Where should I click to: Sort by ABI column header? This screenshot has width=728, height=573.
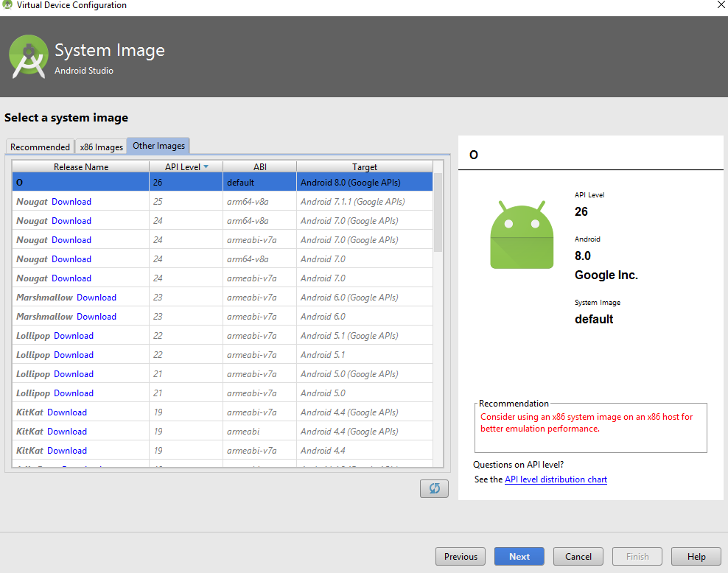260,166
